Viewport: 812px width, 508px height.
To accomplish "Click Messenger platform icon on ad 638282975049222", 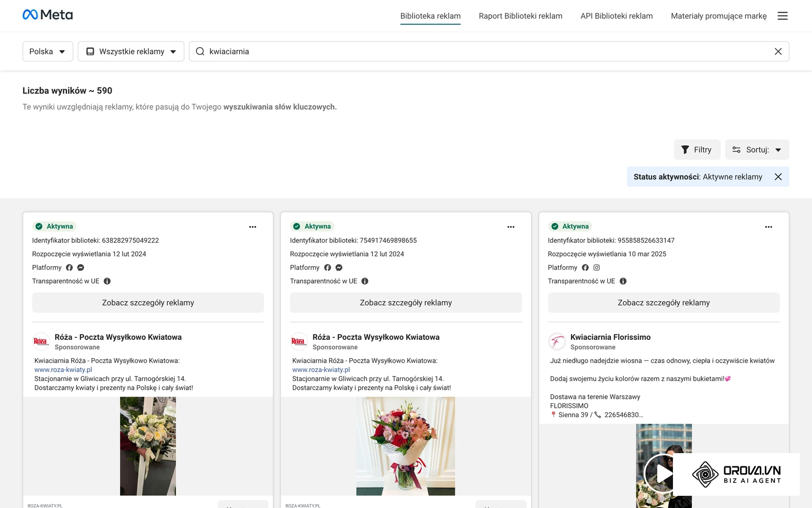I will click(x=81, y=267).
